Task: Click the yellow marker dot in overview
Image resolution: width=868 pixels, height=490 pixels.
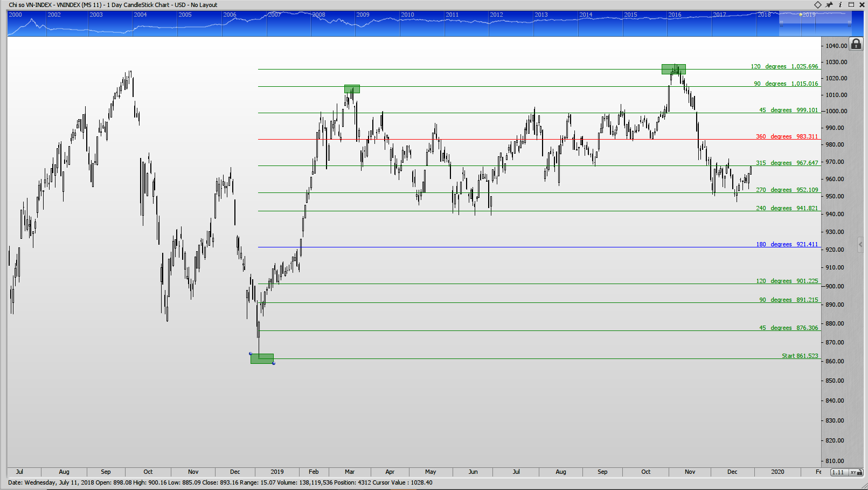Action: [x=801, y=15]
